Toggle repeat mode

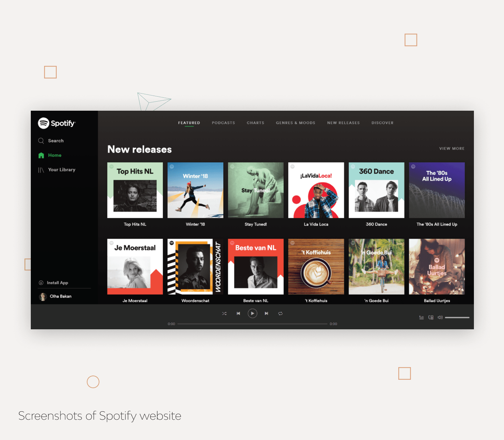coord(280,314)
